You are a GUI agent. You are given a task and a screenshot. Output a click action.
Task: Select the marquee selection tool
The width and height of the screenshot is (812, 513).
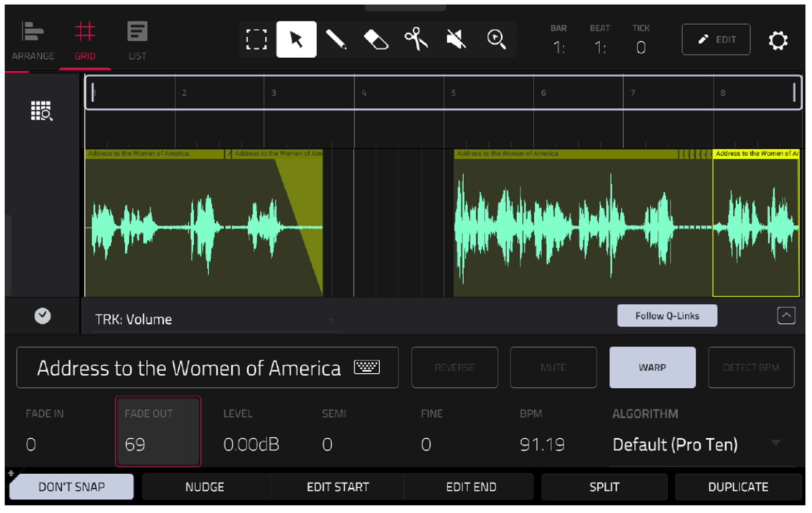coord(256,40)
